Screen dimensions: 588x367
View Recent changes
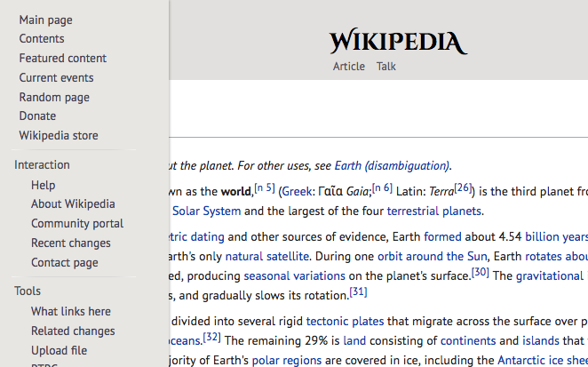pos(71,243)
